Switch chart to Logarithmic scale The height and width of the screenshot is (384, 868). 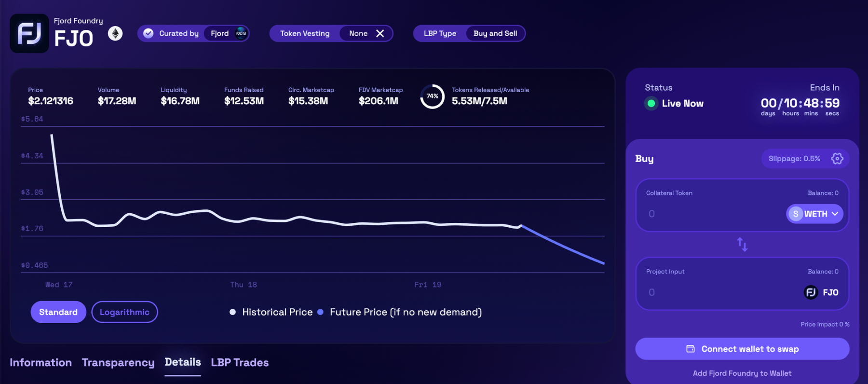tap(124, 312)
